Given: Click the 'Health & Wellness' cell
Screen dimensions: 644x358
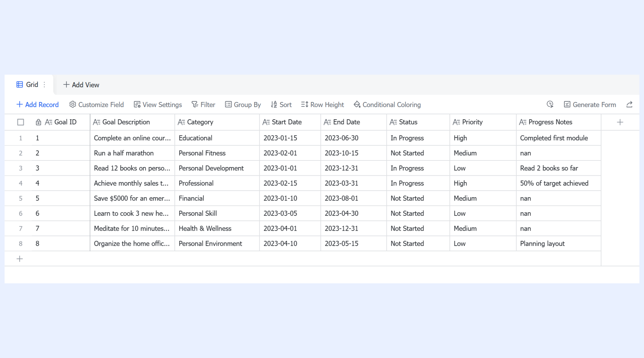Looking at the screenshot, I should click(x=217, y=229).
